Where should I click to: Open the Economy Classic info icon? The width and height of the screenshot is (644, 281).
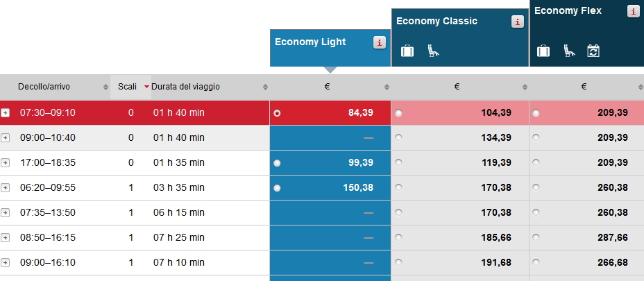click(518, 22)
